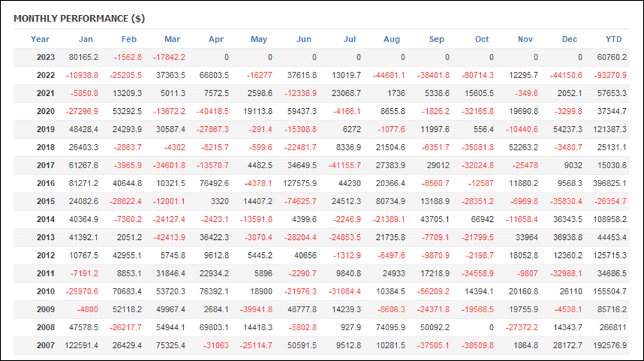Click the YTD column header
This screenshot has height=361, width=644.
(613, 39)
